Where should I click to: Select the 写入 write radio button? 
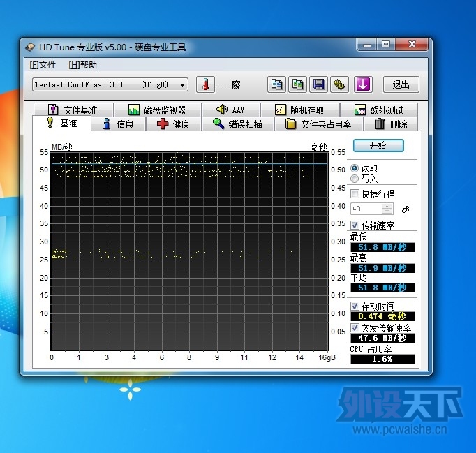(355, 179)
